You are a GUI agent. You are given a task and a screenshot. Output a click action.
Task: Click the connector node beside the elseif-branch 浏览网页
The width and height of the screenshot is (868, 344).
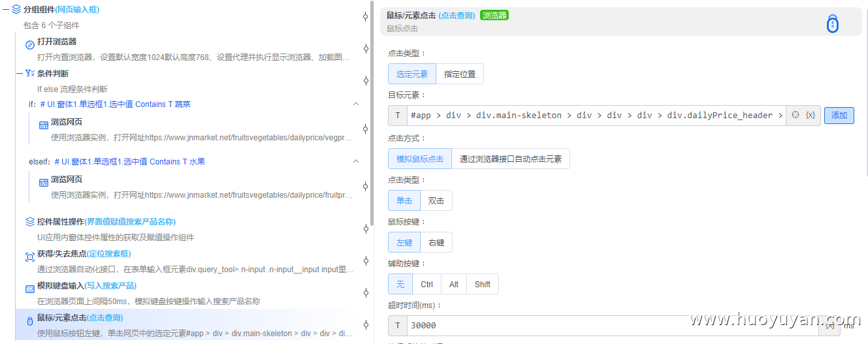point(366,187)
